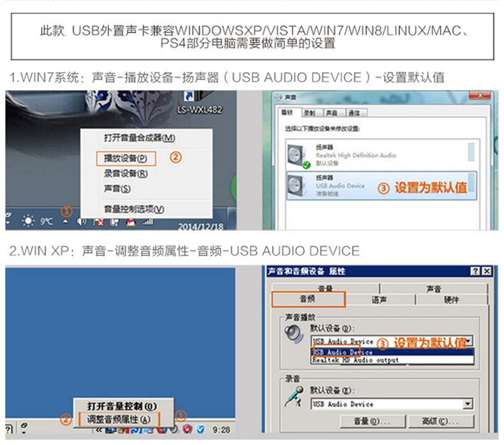Select 调整音频属性(A) in XP popup menu
504x445 pixels.
tap(119, 419)
